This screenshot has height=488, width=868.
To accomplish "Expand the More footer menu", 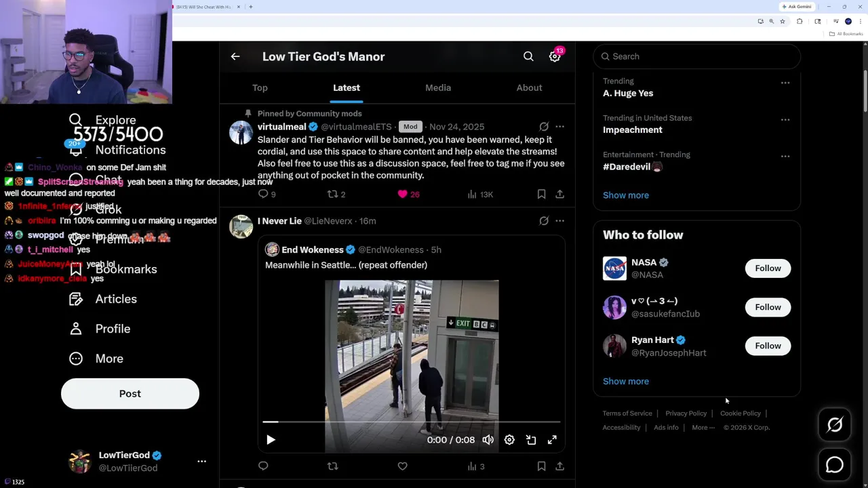I will point(703,428).
